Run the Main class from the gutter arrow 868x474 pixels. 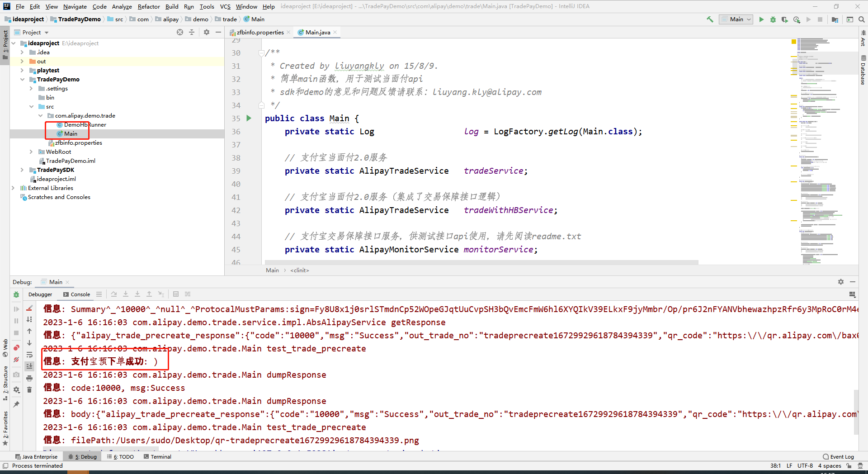[249, 118]
